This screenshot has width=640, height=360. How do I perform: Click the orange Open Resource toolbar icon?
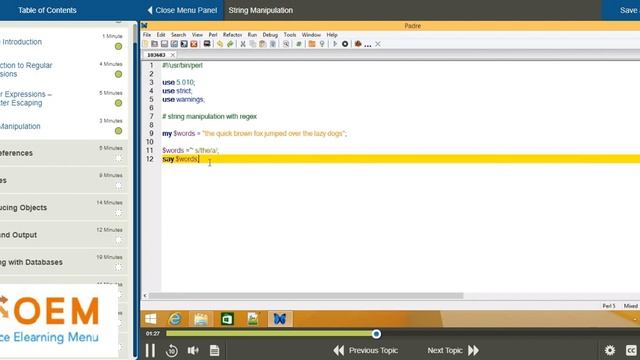312,44
